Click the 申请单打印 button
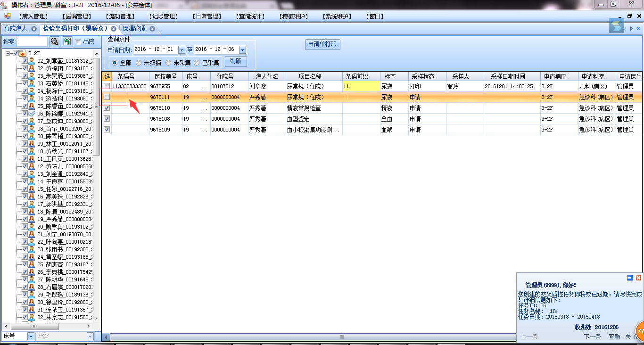The height and width of the screenshot is (345, 644). [322, 44]
